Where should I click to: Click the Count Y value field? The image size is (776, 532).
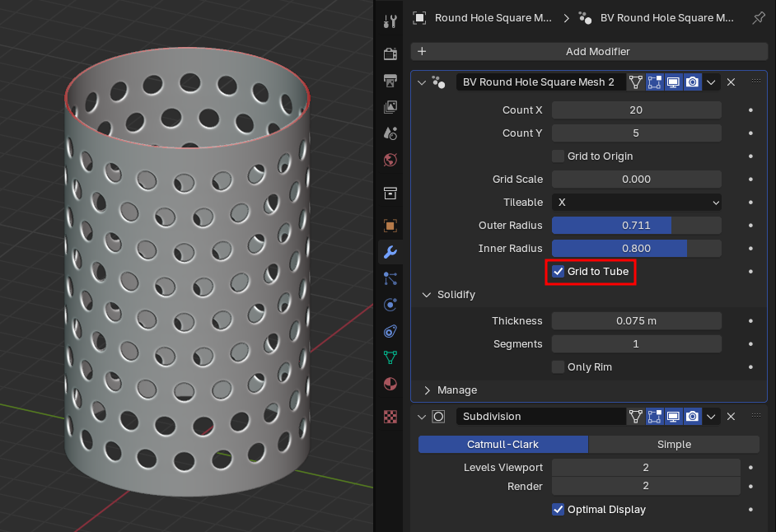pos(637,133)
